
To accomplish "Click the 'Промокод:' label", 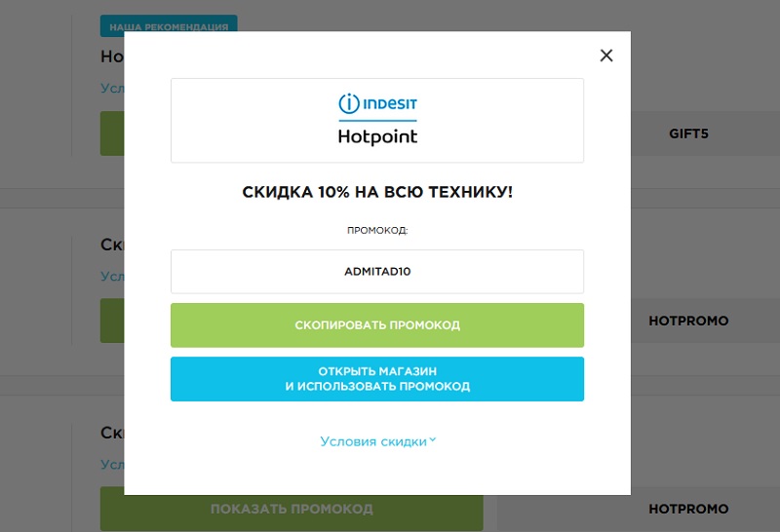I will (x=377, y=230).
